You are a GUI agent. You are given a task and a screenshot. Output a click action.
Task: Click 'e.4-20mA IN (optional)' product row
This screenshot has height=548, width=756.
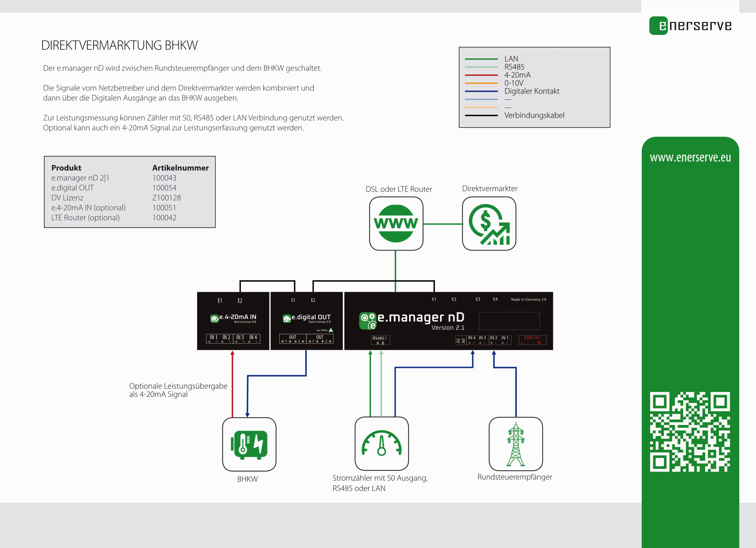tap(88, 208)
